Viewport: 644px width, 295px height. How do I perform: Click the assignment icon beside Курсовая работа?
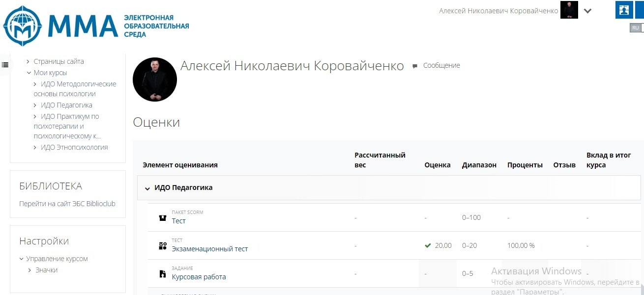pyautogui.click(x=163, y=272)
